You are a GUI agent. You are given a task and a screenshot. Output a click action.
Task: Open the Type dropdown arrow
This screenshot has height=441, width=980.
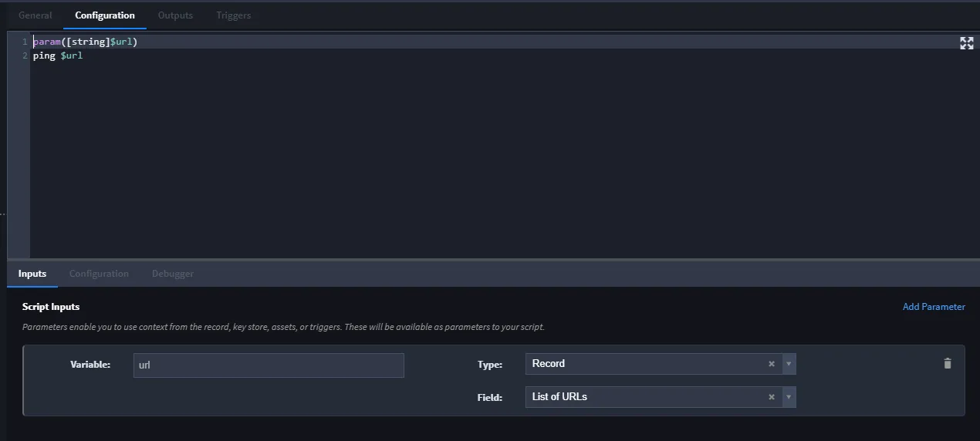[x=789, y=364]
